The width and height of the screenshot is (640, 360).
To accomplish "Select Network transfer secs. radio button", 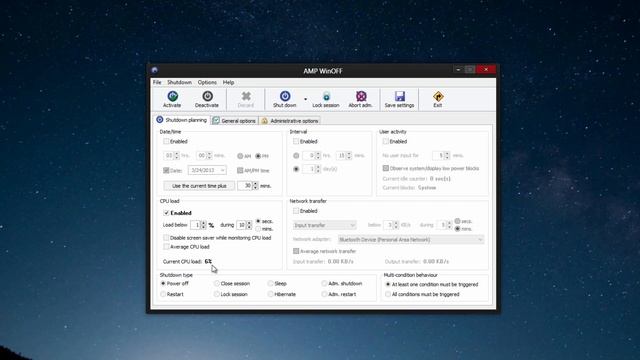I will [x=458, y=221].
